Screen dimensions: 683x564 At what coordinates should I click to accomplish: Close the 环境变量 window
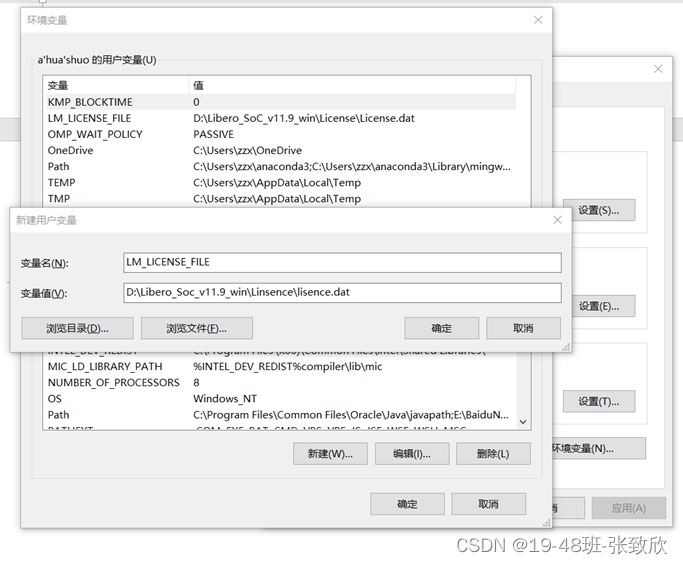pyautogui.click(x=538, y=20)
